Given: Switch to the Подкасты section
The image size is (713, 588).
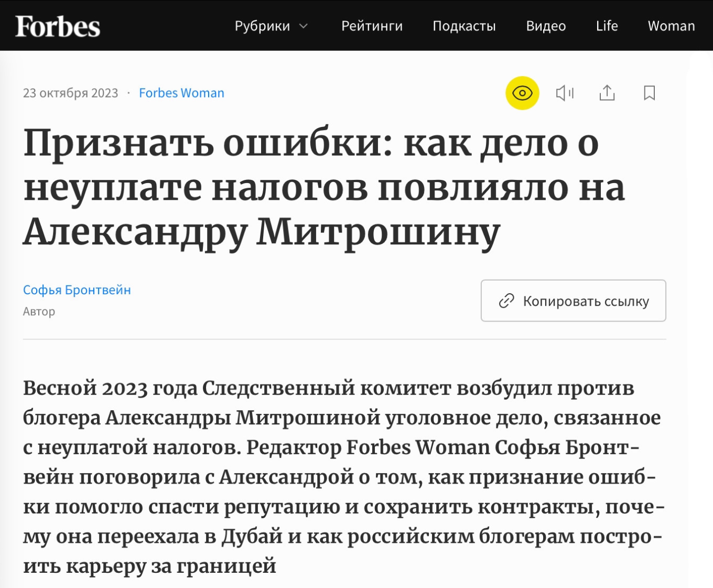Looking at the screenshot, I should click(464, 26).
